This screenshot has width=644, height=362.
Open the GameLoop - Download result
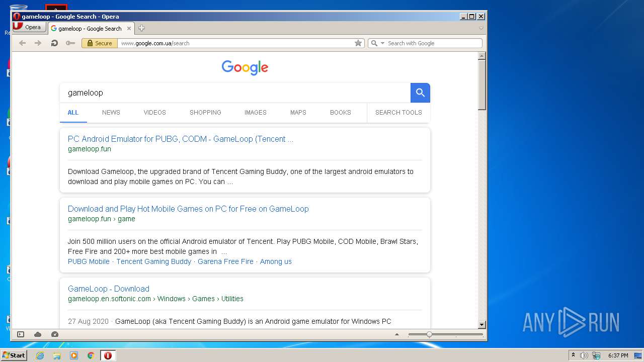[x=109, y=289]
